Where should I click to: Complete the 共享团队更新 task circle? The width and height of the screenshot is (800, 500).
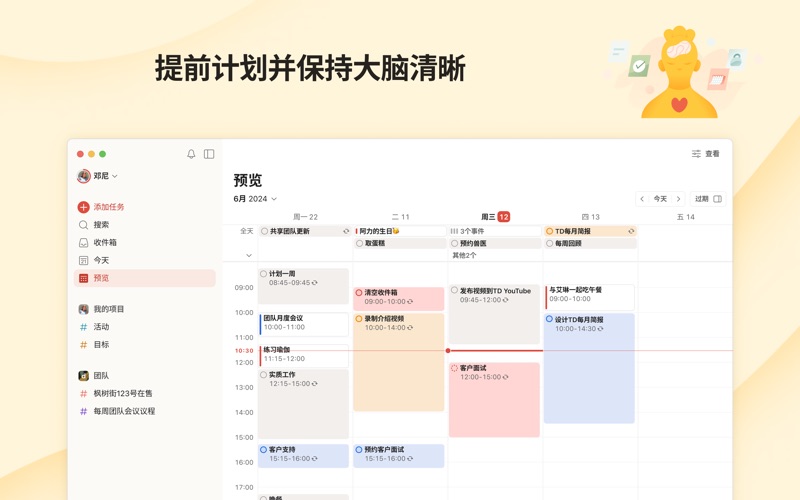(264, 231)
